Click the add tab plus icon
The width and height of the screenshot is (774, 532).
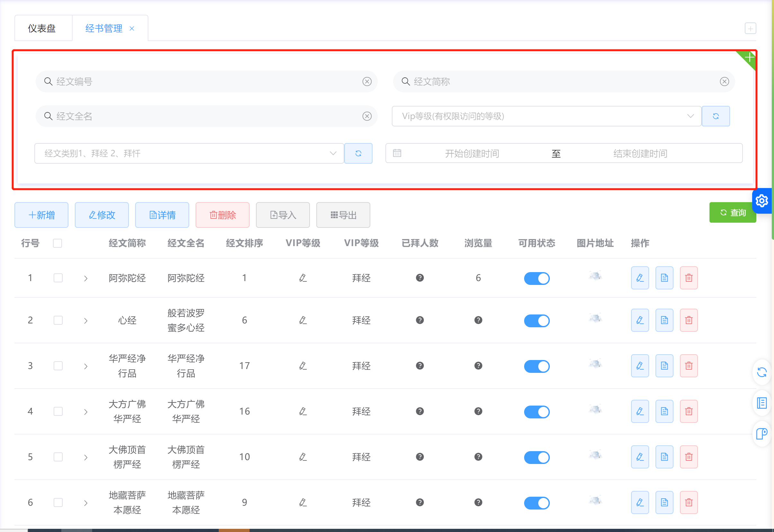pyautogui.click(x=750, y=28)
